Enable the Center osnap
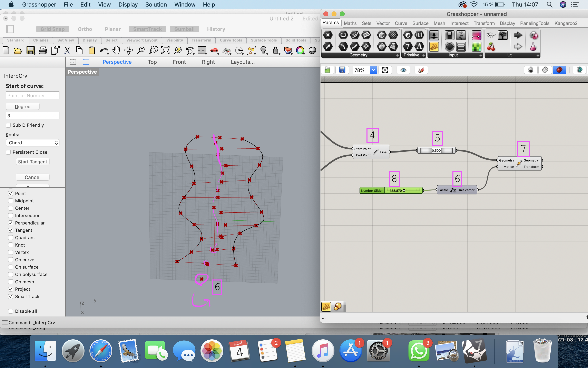Viewport: 588px width, 368px height. 11,208
